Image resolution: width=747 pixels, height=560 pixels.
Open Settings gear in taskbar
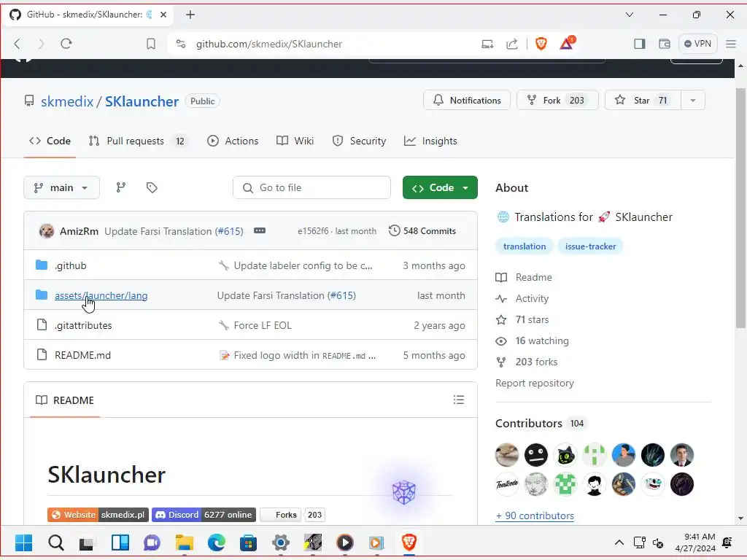tap(281, 542)
